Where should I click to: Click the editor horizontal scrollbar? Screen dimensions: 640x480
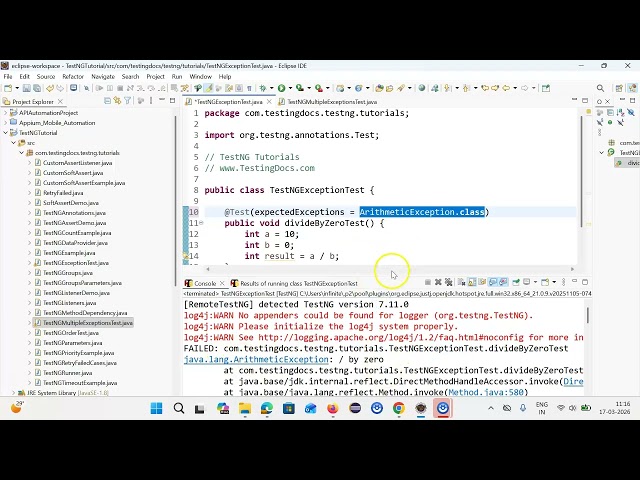[x=390, y=269]
